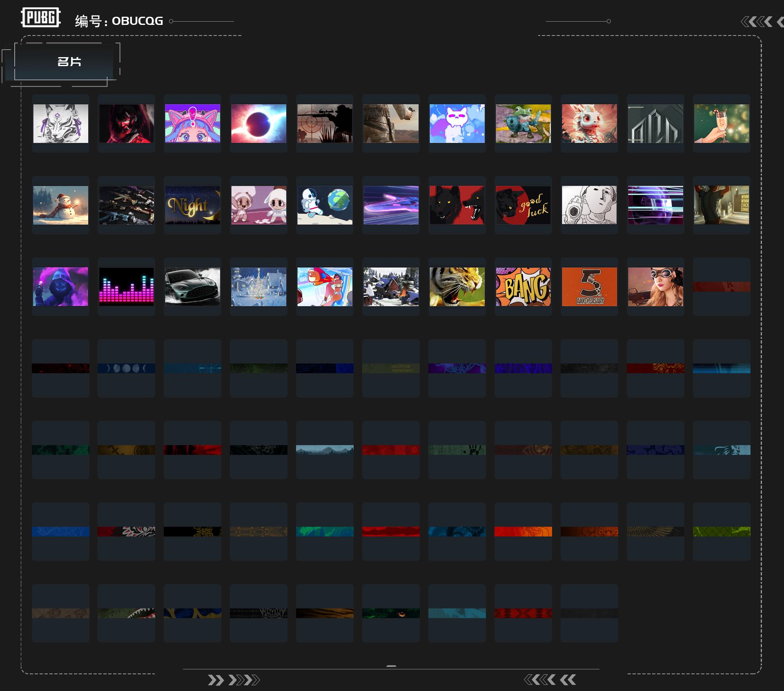Select the Winner Winner Chicken Dinner nameplate

[x=722, y=205]
